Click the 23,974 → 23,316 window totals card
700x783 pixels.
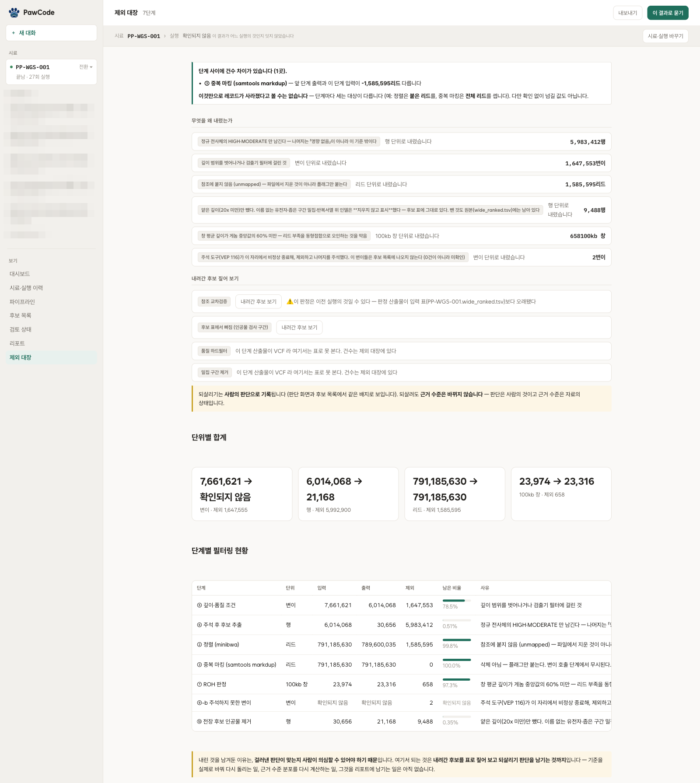(x=561, y=494)
